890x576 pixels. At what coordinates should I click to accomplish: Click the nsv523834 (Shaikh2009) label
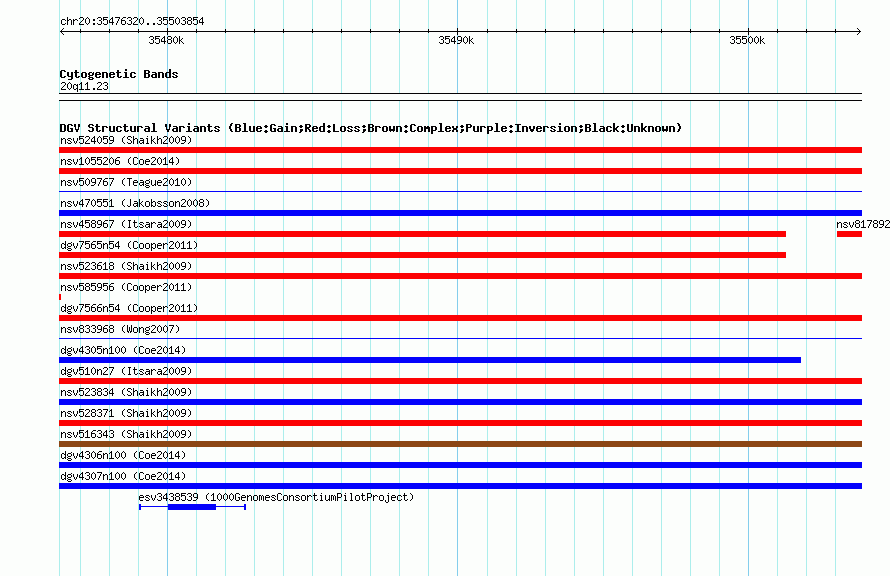click(x=126, y=392)
